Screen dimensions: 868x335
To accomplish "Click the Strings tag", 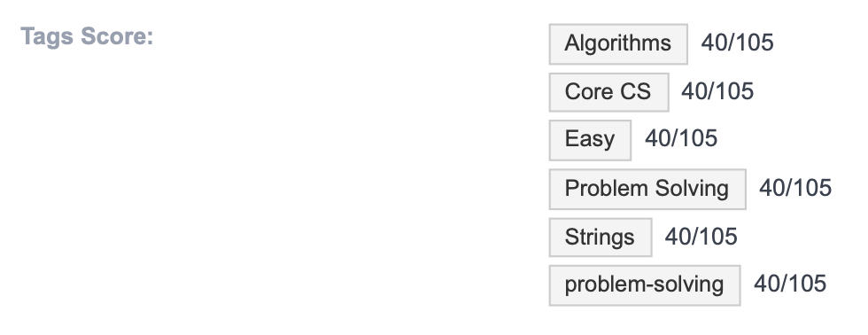I will tap(601, 238).
